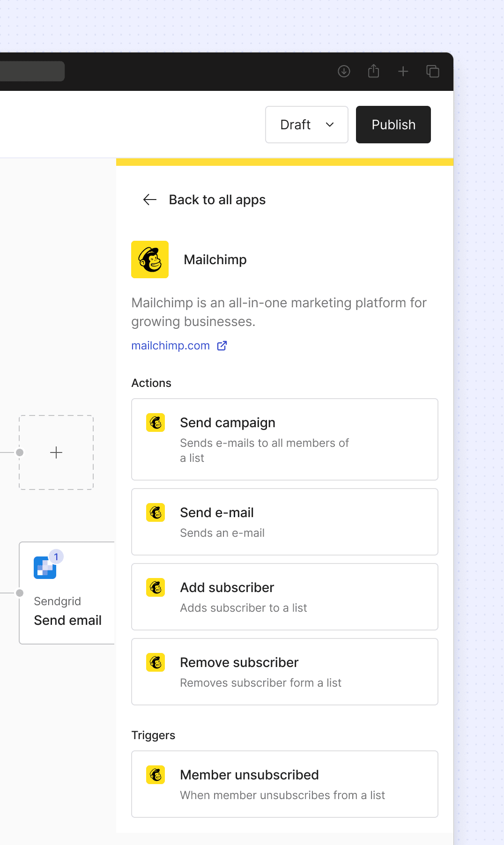Click the Triggers section heading
This screenshot has width=504, height=845.
point(153,735)
